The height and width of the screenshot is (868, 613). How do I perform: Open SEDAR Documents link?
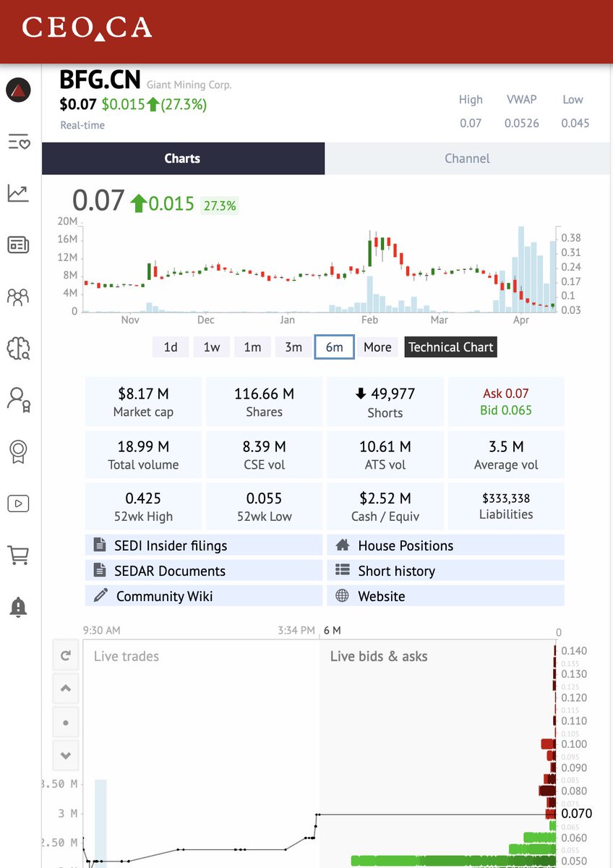tap(204, 571)
